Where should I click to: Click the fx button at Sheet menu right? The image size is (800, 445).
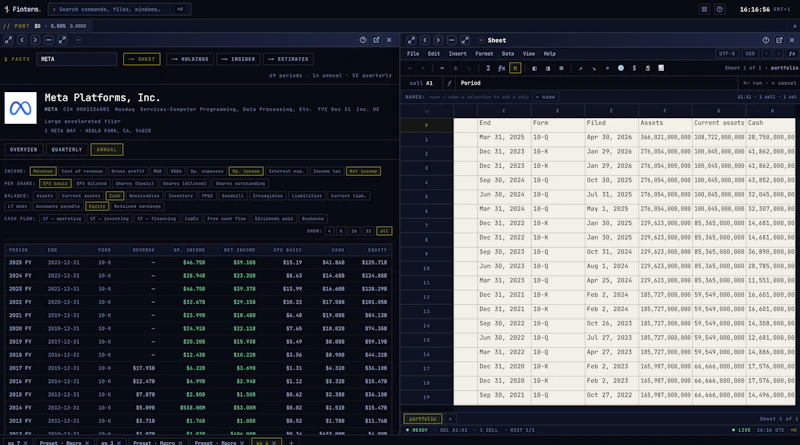[x=792, y=54]
